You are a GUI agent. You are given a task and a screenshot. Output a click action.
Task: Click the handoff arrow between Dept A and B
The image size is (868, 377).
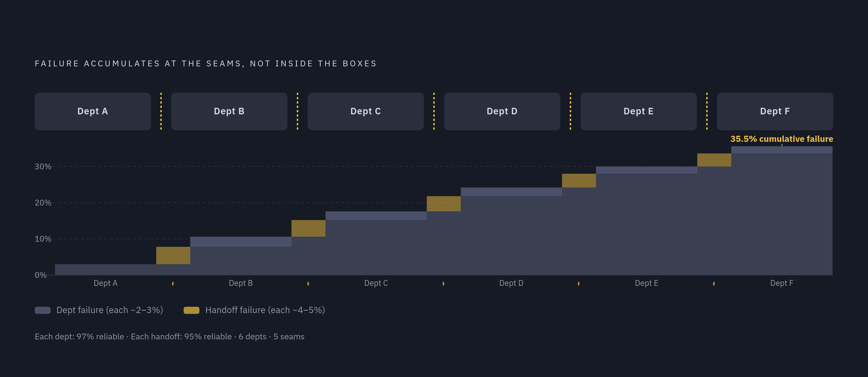pyautogui.click(x=173, y=284)
